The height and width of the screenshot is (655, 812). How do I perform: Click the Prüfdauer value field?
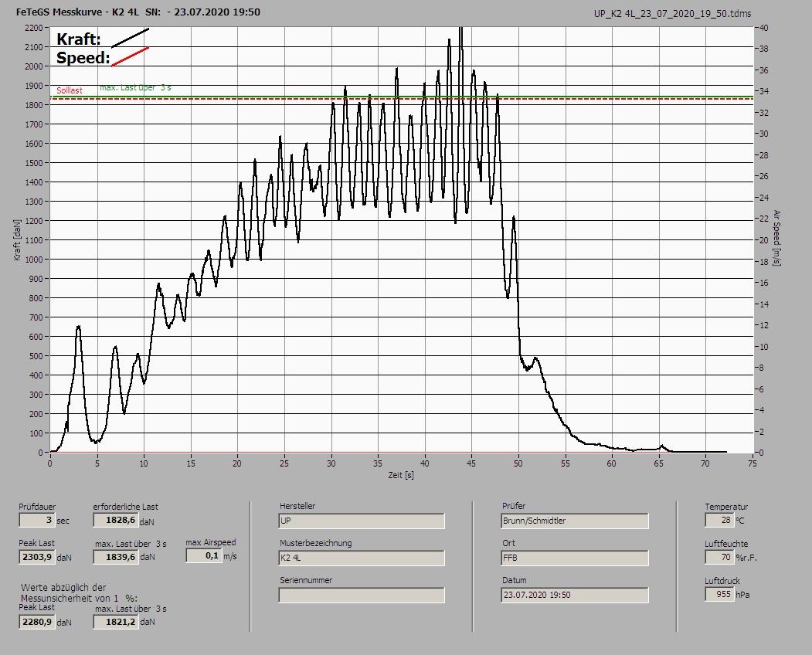pyautogui.click(x=37, y=520)
